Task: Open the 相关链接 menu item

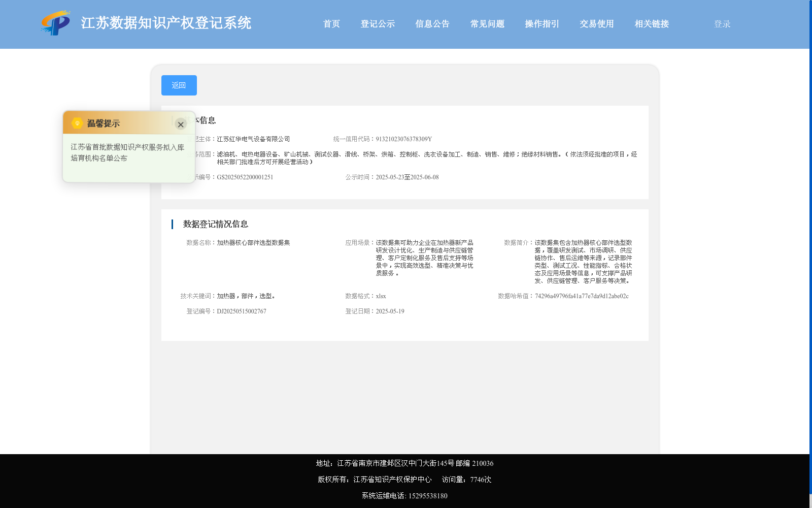Action: pyautogui.click(x=652, y=24)
